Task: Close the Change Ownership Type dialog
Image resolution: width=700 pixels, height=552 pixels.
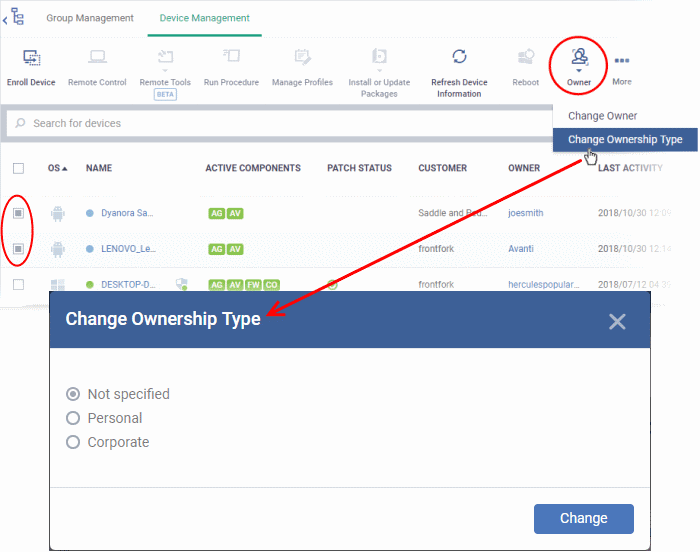Action: pyautogui.click(x=617, y=321)
